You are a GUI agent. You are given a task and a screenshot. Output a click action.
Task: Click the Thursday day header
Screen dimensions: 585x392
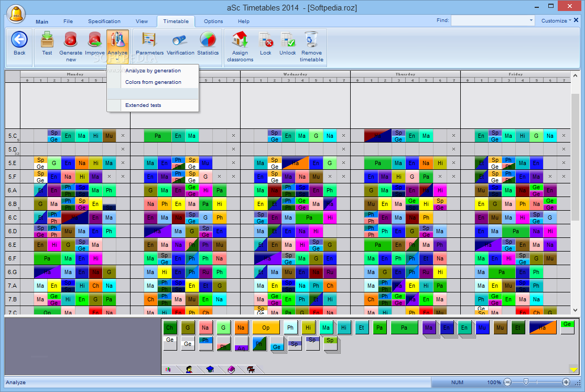[405, 74]
